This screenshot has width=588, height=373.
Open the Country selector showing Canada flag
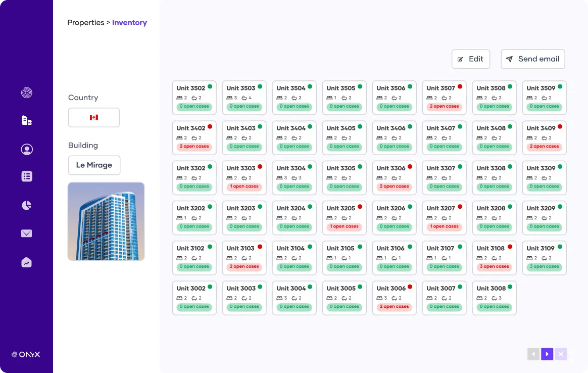pos(94,117)
